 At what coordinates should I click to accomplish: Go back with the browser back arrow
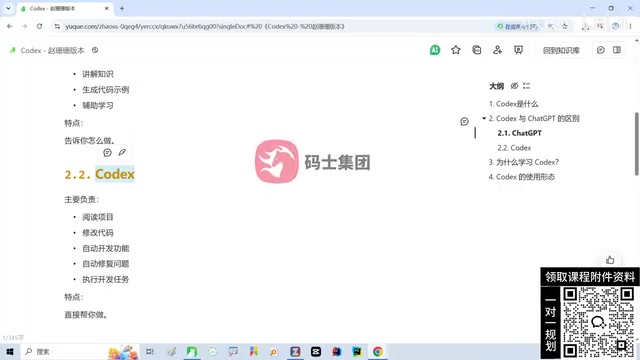[9, 27]
